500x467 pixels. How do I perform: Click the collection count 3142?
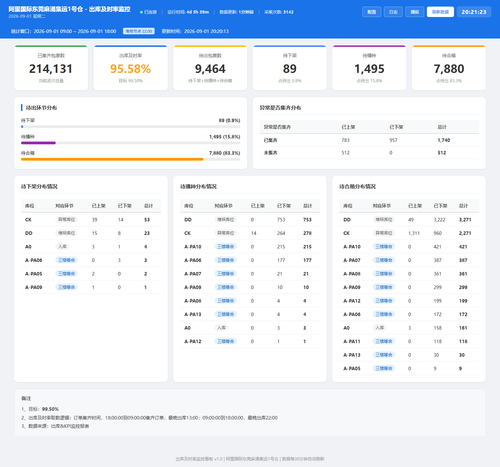pyautogui.click(x=288, y=12)
